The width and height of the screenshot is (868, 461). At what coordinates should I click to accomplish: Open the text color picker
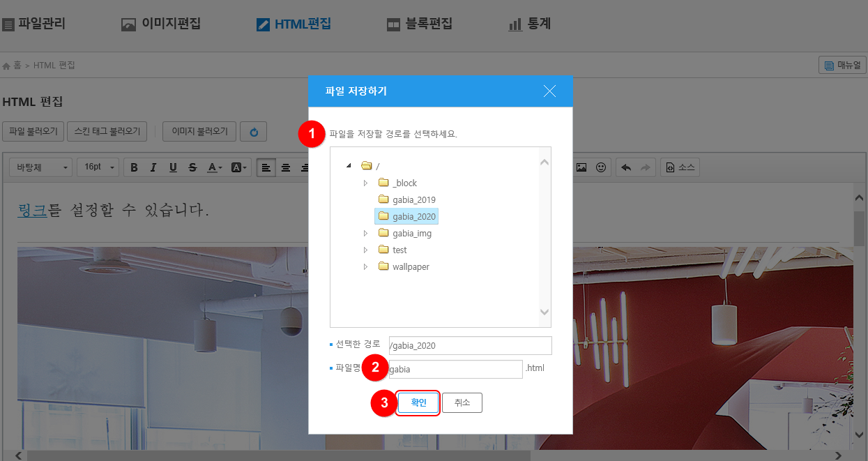pyautogui.click(x=215, y=167)
